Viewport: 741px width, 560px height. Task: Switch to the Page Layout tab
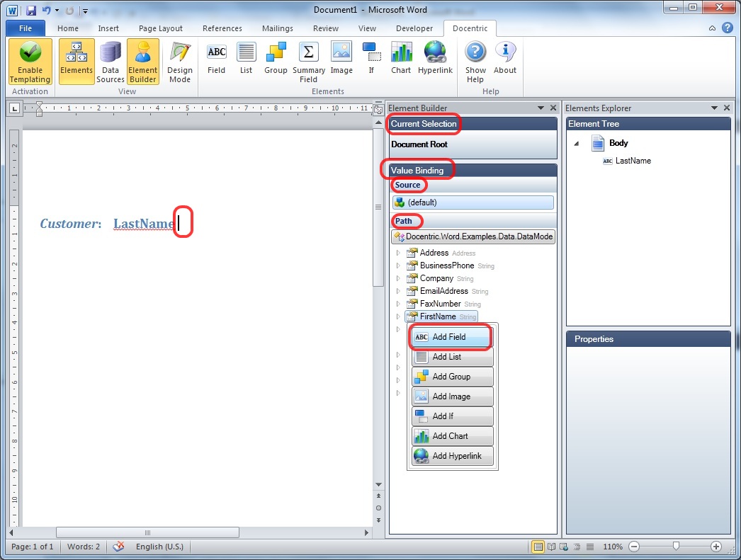click(161, 28)
